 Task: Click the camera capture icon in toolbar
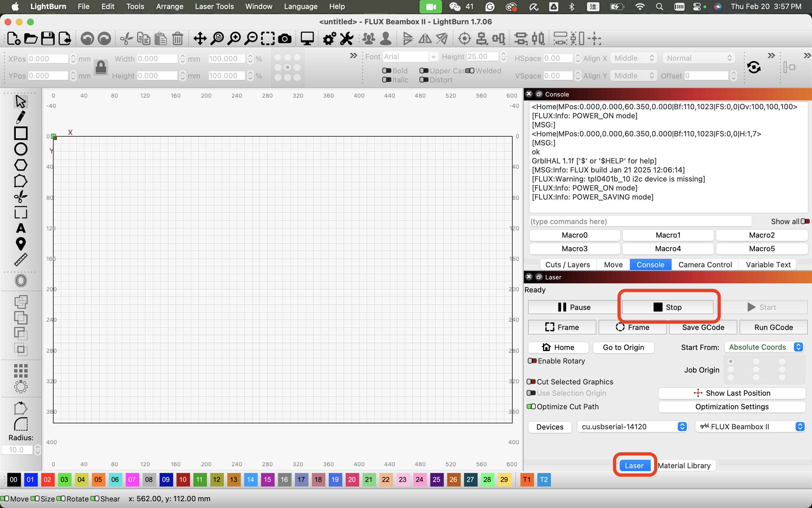(284, 39)
